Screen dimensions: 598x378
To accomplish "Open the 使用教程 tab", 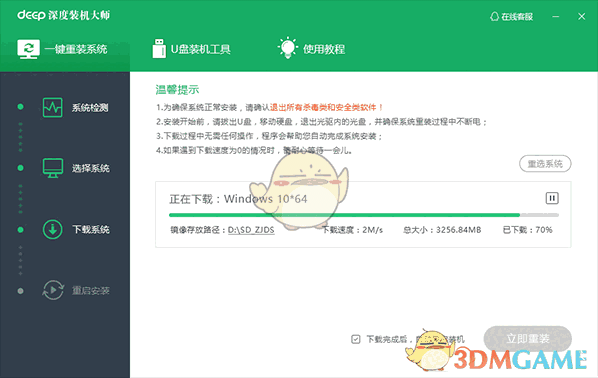I will point(311,49).
